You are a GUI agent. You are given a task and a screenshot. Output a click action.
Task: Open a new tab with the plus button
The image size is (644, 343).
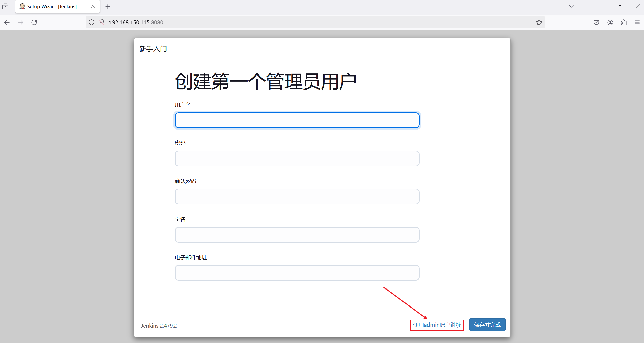[x=108, y=7]
